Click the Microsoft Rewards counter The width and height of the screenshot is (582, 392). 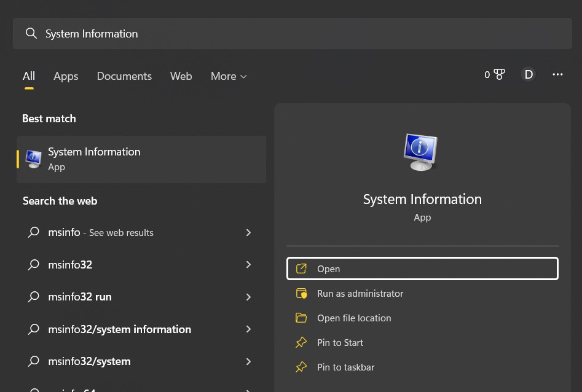[495, 74]
